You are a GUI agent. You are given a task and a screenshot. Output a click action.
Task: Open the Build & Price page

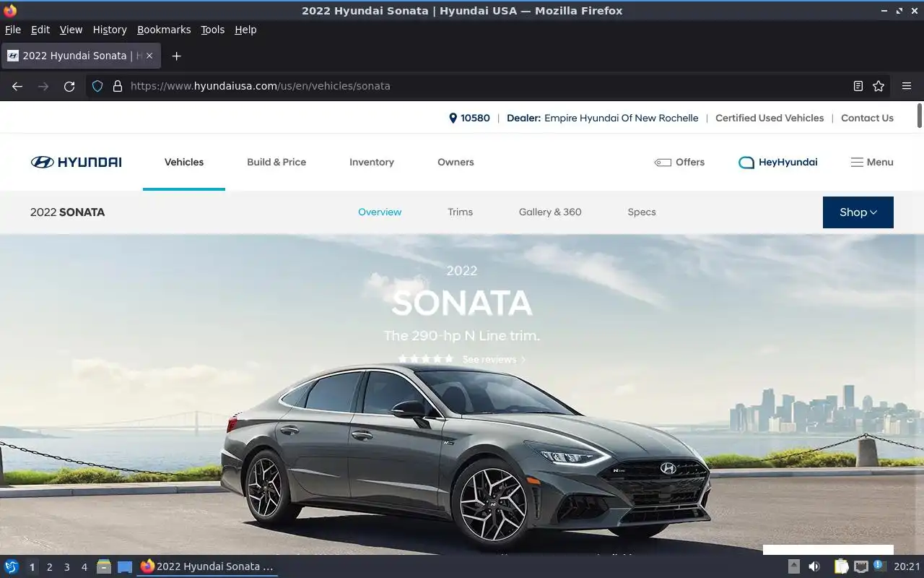(x=276, y=162)
